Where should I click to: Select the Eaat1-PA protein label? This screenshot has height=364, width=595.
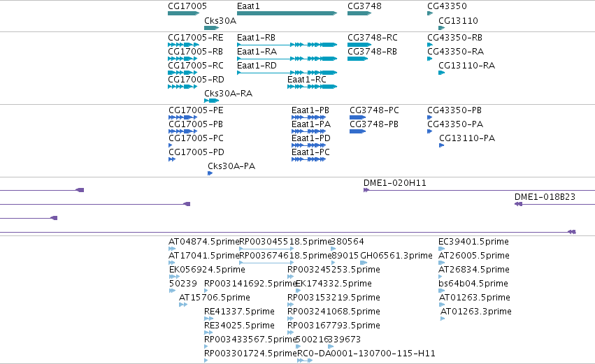click(311, 124)
